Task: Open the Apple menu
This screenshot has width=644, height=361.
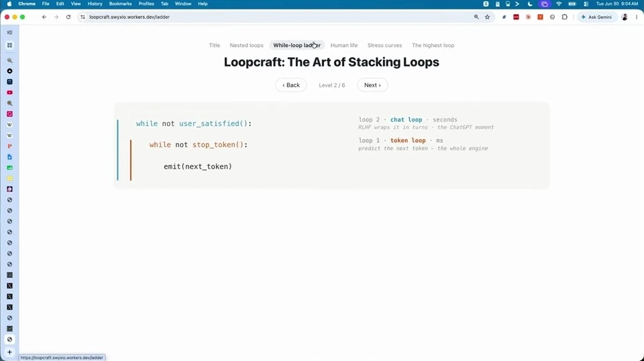Action: (x=9, y=4)
